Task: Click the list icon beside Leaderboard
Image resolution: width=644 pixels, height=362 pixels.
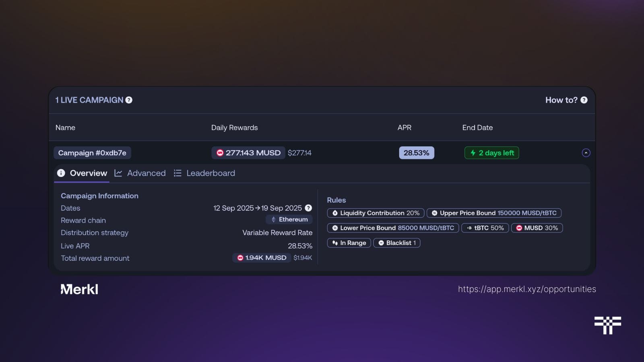Action: 177,173
